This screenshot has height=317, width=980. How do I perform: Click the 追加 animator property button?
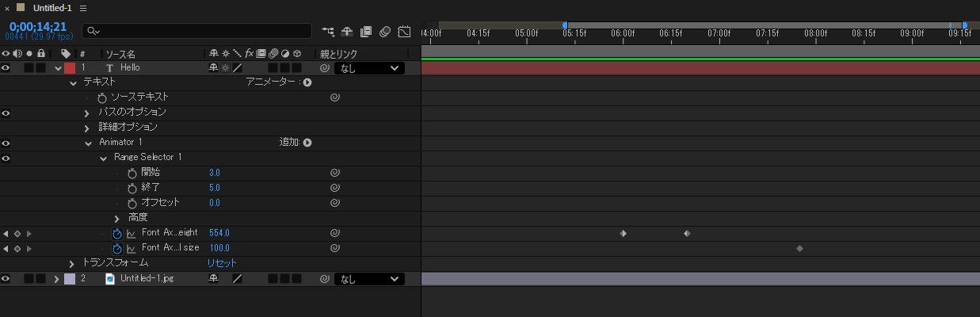click(307, 143)
